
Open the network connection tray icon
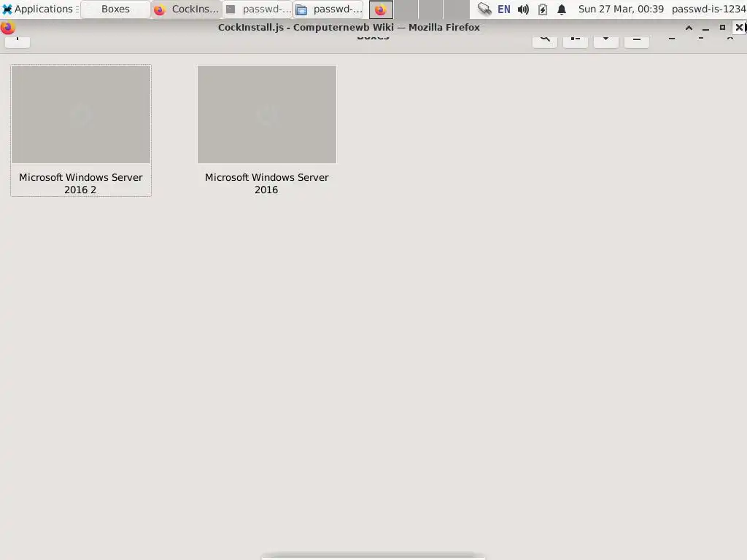pyautogui.click(x=484, y=9)
